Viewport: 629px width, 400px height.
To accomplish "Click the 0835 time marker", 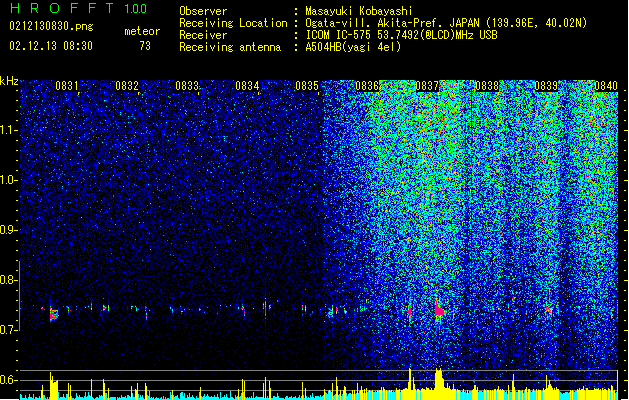I will pyautogui.click(x=307, y=86).
